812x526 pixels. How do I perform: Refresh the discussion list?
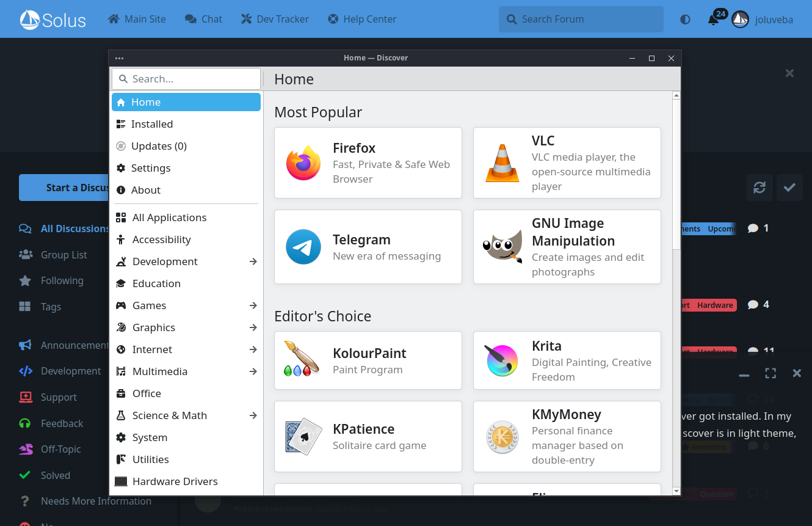[x=759, y=188]
